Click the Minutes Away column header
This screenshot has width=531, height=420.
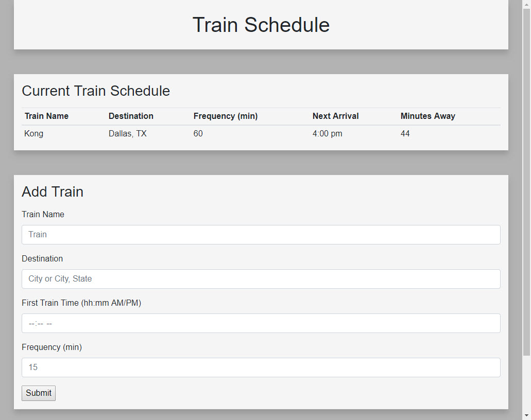427,116
